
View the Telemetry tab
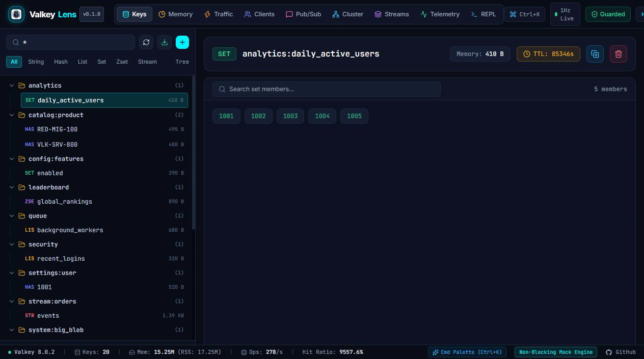[x=440, y=14]
